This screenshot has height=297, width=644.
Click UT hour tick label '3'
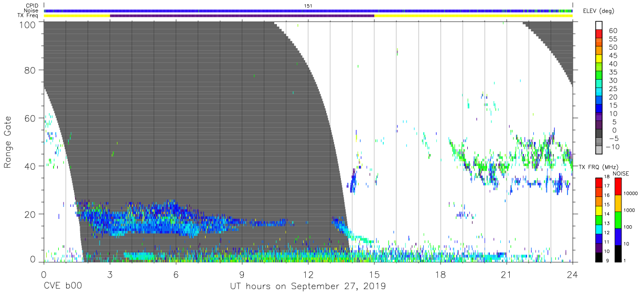point(110,274)
